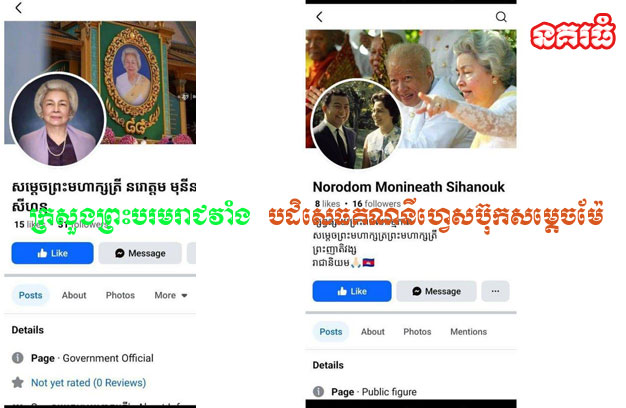Click the info icon beside Government Official
Viewport: 626px width, 408px height.
click(18, 358)
